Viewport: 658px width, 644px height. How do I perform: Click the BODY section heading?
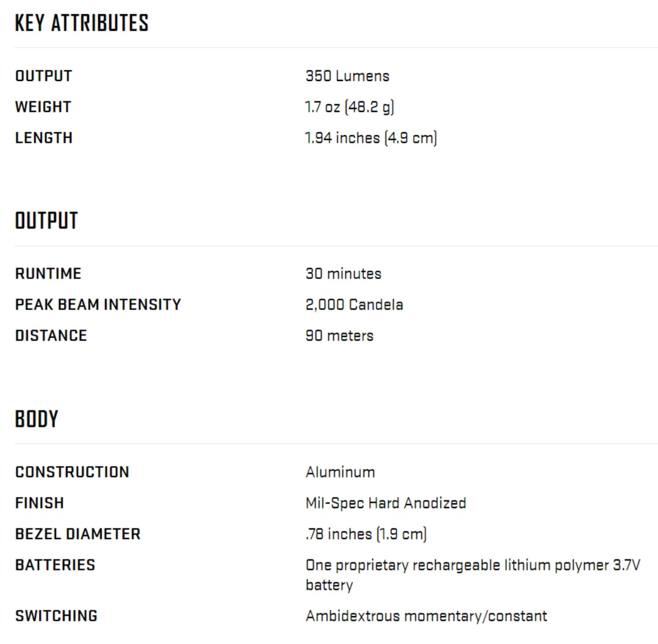37,419
